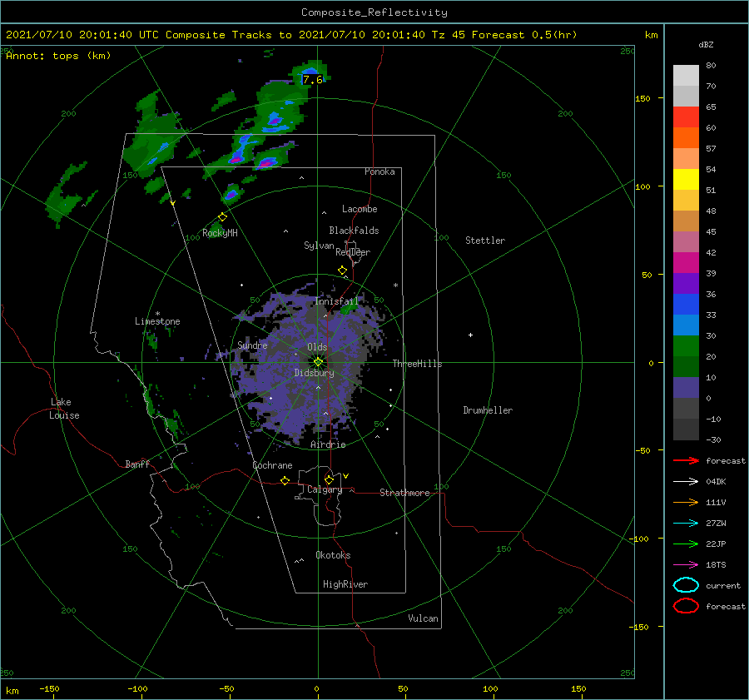Select the RockyMH label
Image resolution: width=749 pixels, height=700 pixels.
(220, 233)
